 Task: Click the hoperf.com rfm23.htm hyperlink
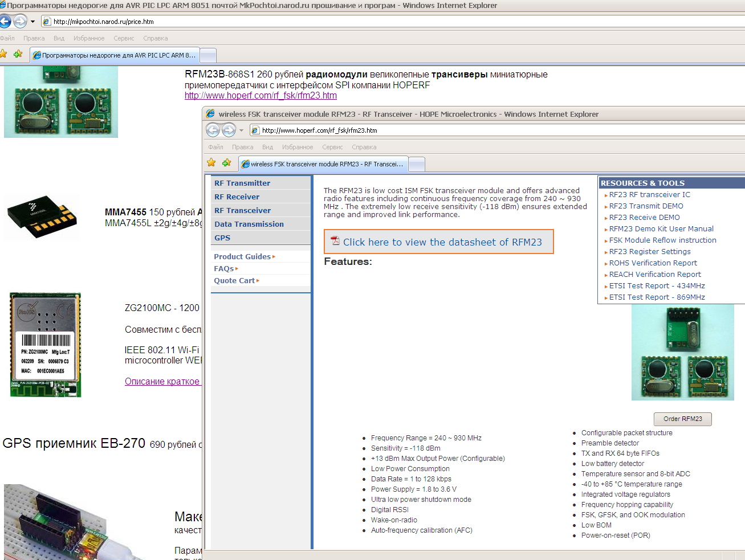click(260, 96)
